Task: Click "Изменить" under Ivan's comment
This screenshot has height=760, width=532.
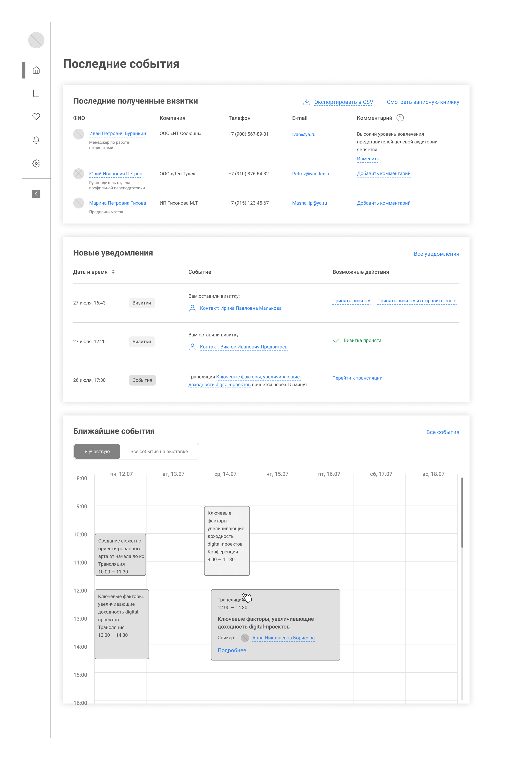Action: point(368,159)
